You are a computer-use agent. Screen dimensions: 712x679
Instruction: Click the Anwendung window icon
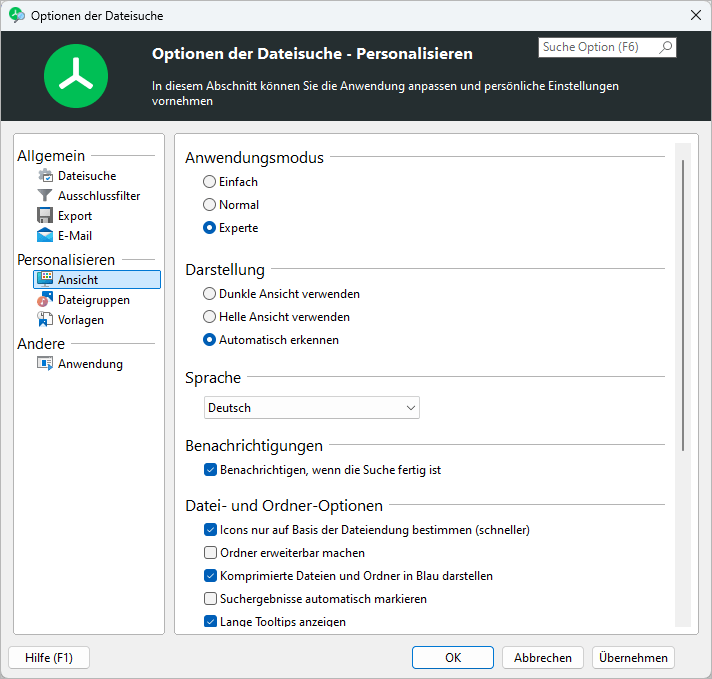(45, 363)
